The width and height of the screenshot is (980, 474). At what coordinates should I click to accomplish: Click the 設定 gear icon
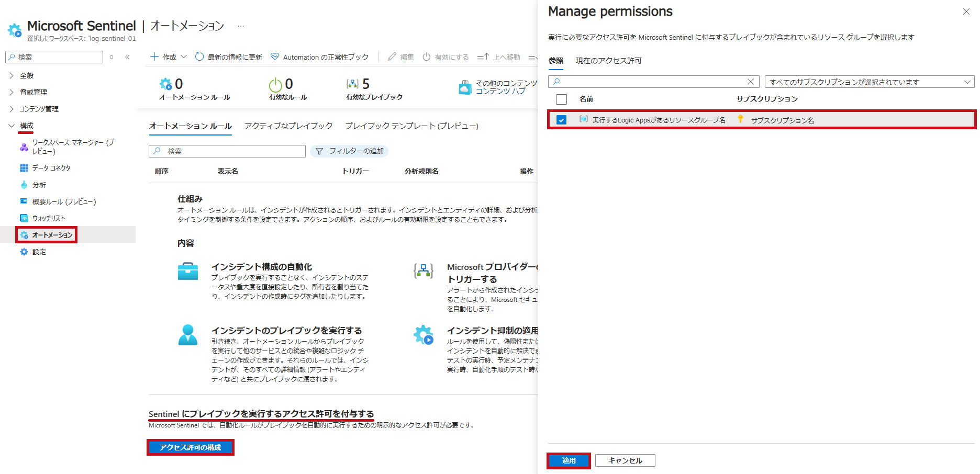pos(24,252)
